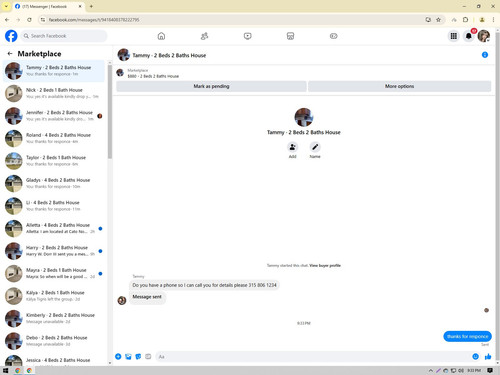Open the notifications bell
Image resolution: width=500 pixels, height=375 pixels.
point(469,36)
